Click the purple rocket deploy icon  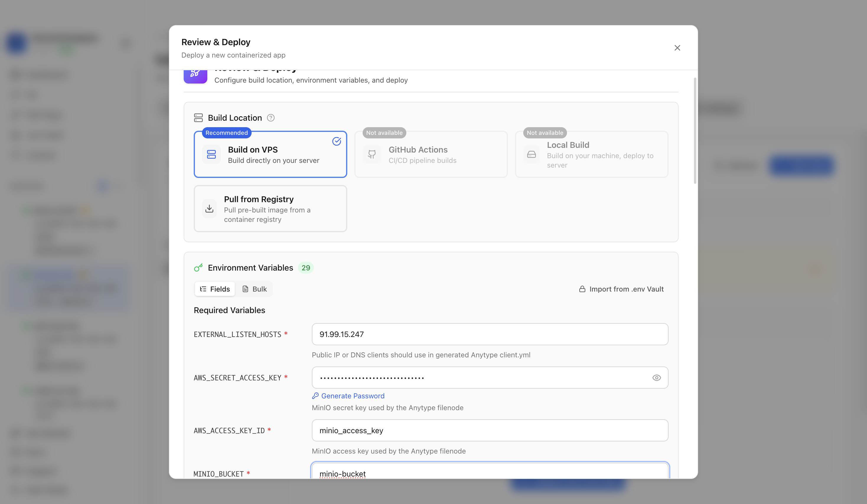click(x=195, y=76)
